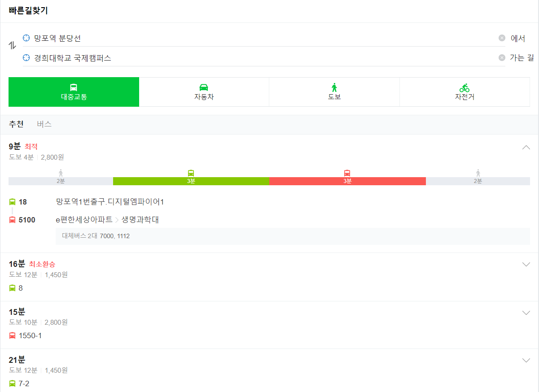Click the green bus icon next to route 8
539x392 pixels.
12,288
